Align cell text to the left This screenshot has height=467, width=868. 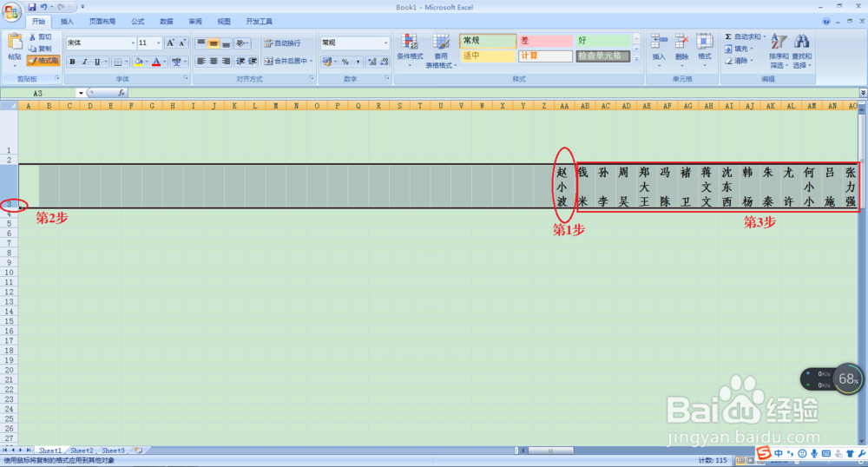click(x=201, y=61)
